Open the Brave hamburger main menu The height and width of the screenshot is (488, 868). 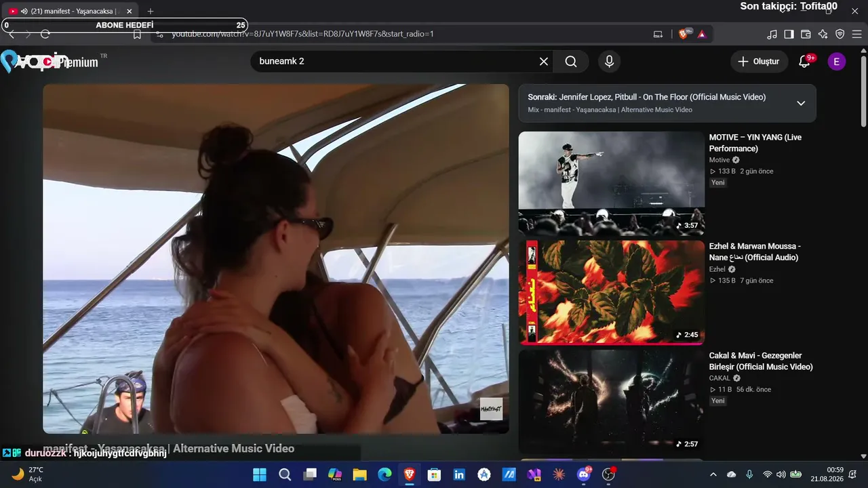[857, 34]
